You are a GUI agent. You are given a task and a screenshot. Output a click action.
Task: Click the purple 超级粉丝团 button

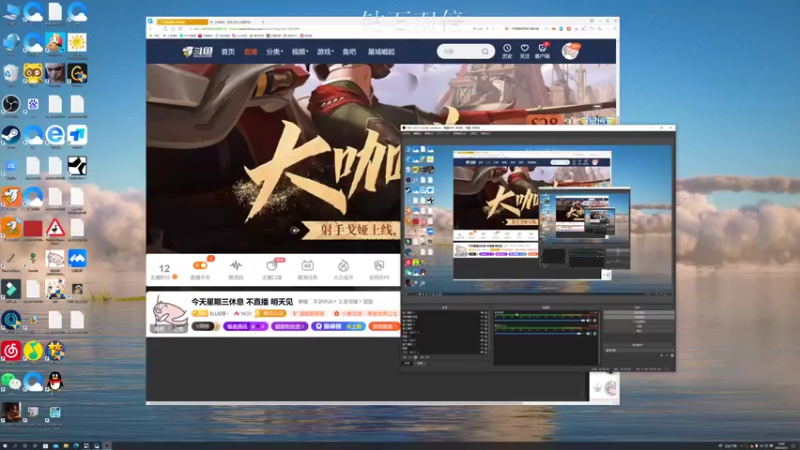point(289,326)
